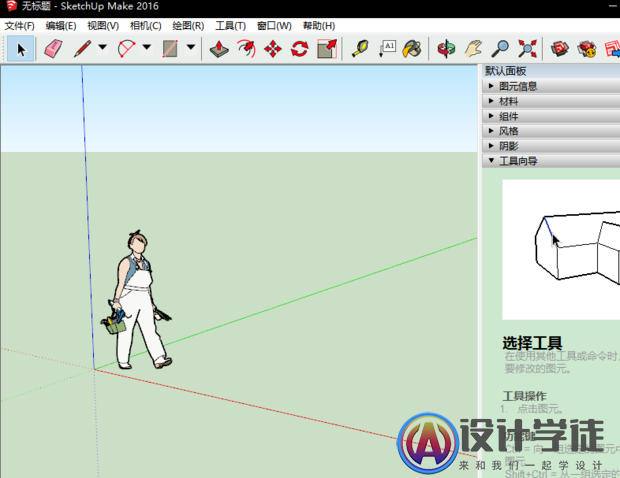Click the Zoom Extents tool

[x=527, y=49]
